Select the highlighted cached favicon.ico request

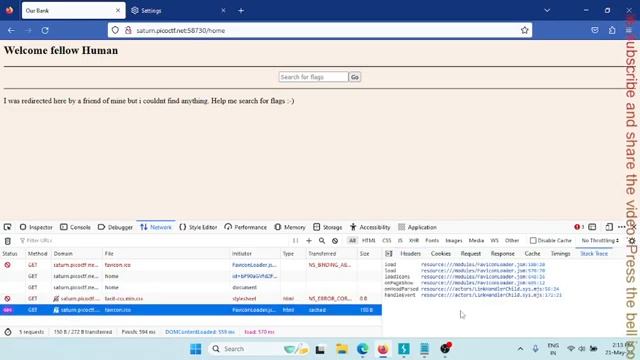(191, 310)
